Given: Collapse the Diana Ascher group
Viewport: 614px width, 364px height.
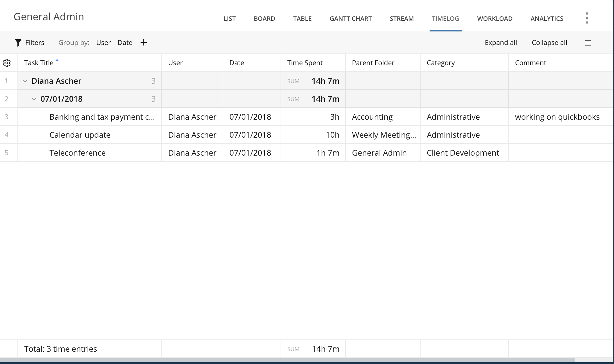Looking at the screenshot, I should coord(25,81).
